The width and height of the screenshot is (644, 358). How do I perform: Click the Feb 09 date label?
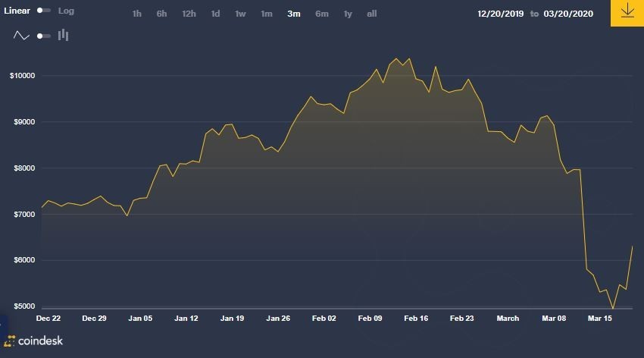click(x=370, y=318)
